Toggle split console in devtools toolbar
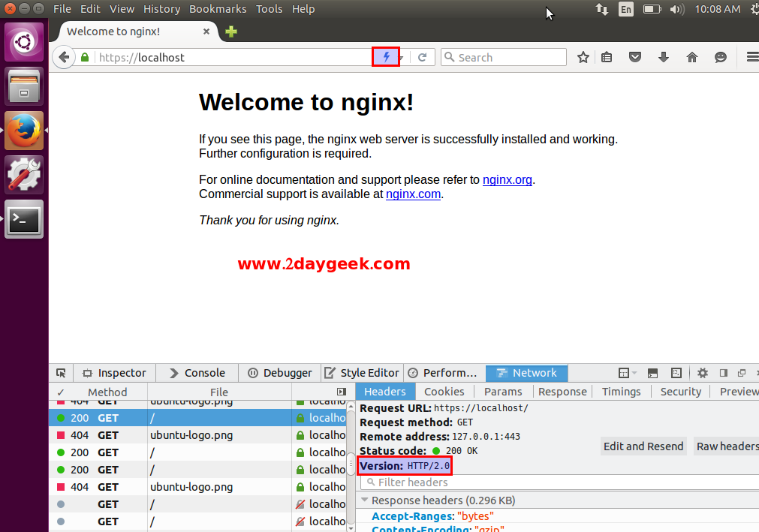 (652, 373)
